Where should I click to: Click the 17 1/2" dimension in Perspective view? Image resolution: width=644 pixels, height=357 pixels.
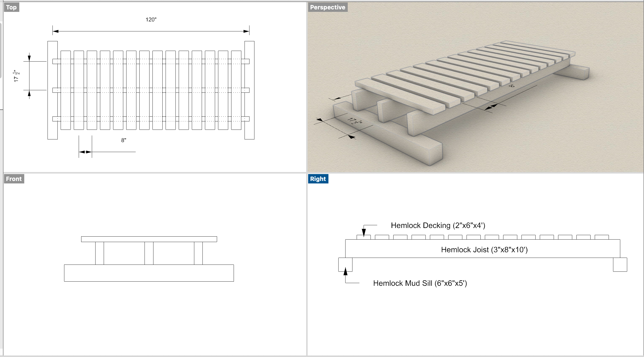[x=355, y=121]
